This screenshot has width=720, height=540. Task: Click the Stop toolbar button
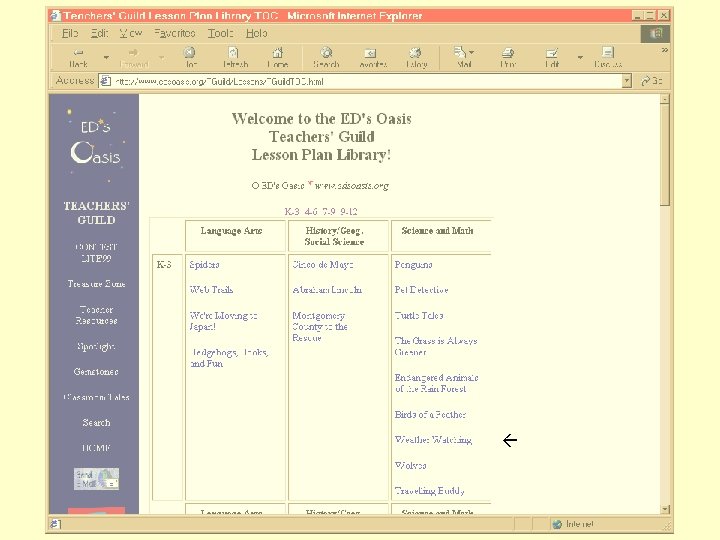pos(190,57)
